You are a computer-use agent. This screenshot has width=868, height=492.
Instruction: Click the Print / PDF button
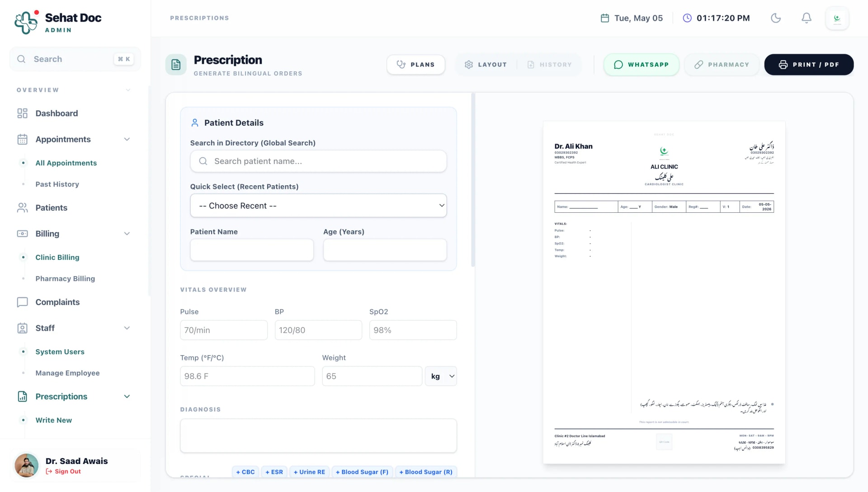coord(809,65)
